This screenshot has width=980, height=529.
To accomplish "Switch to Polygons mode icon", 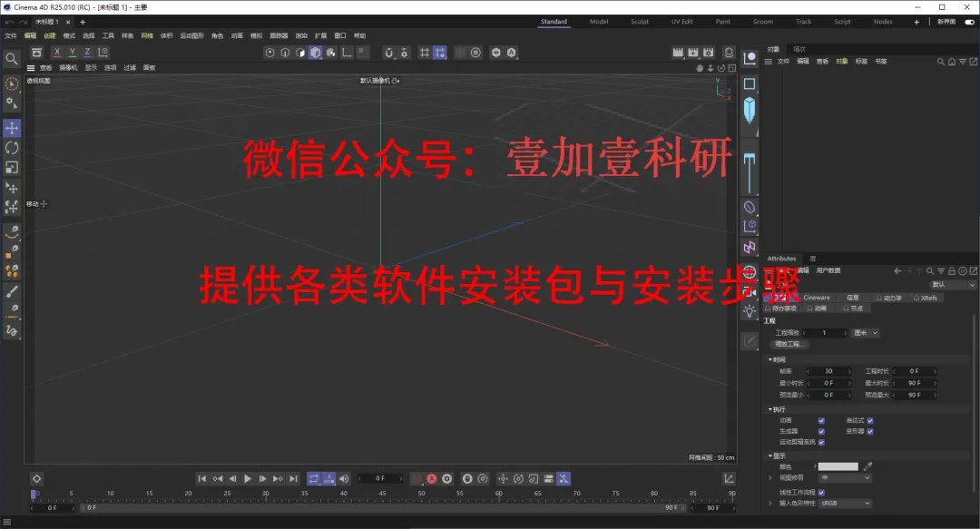I will point(300,54).
